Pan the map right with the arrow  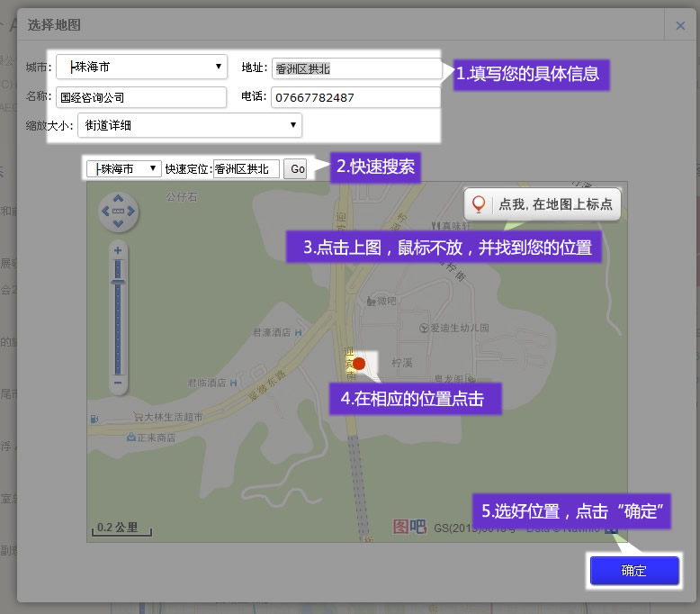point(131,212)
